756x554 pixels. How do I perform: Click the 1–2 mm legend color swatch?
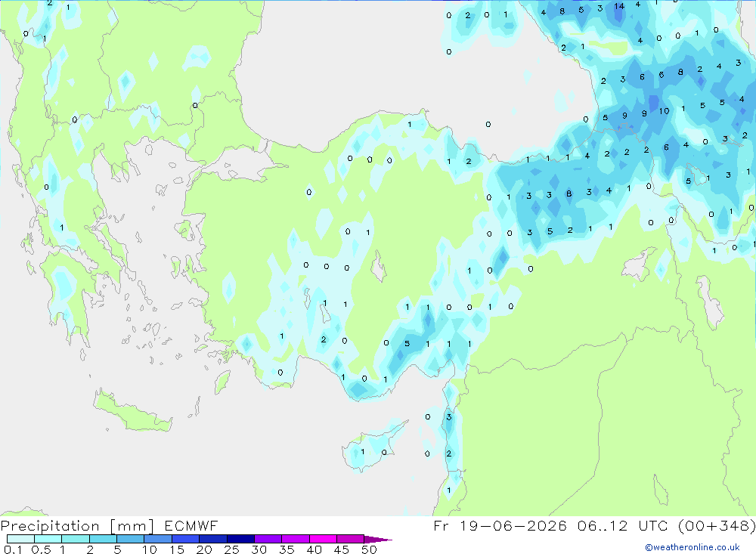click(x=76, y=539)
